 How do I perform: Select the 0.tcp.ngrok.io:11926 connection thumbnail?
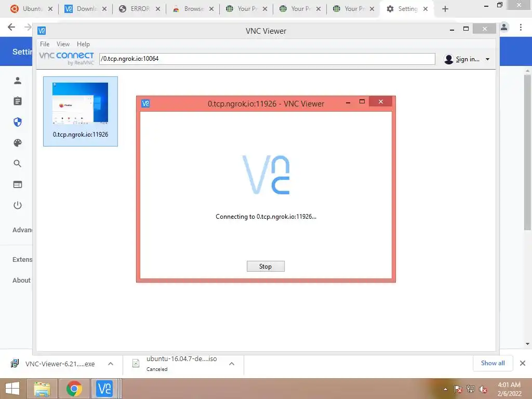click(x=81, y=111)
